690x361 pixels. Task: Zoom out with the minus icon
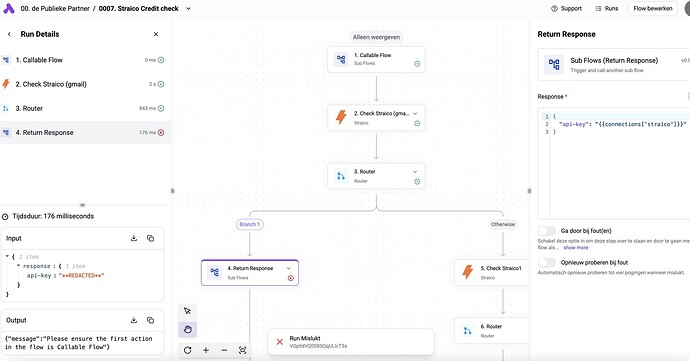pos(224,350)
